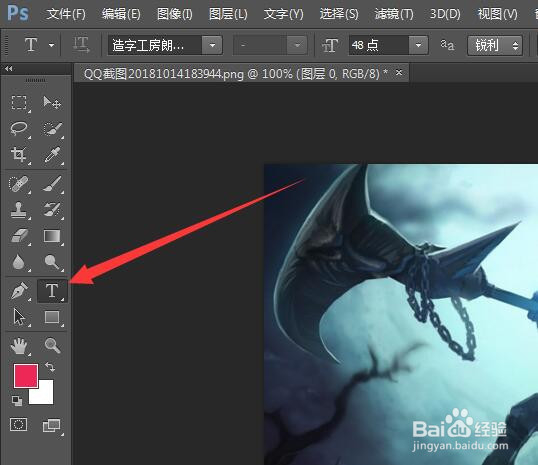Open the 文件(F) menu
538x465 pixels.
pyautogui.click(x=66, y=14)
